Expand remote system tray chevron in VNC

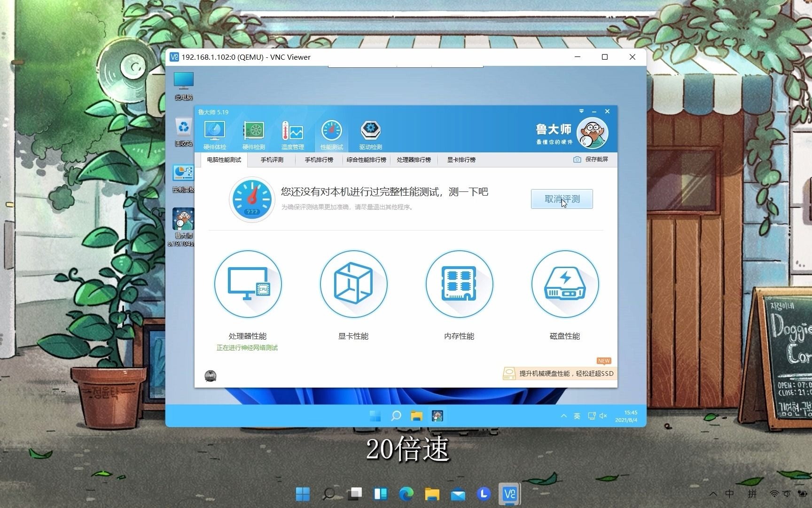(x=563, y=416)
